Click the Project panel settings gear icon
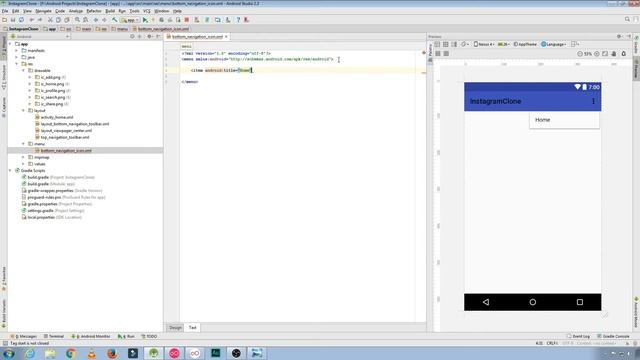 click(x=149, y=36)
